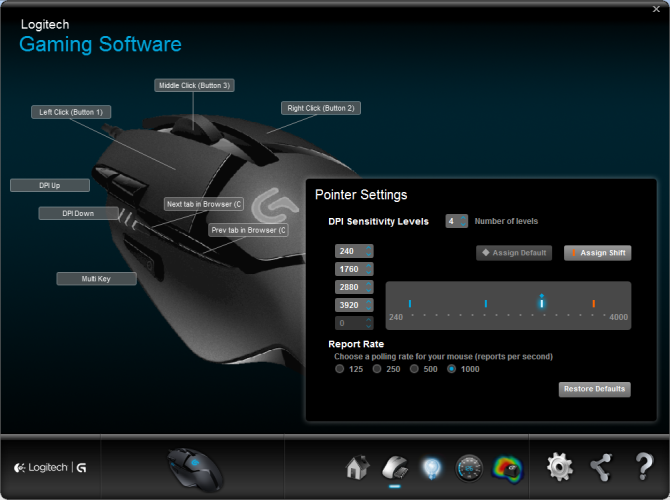The width and height of the screenshot is (670, 500).
Task: Click the 1760 DPI level stepper arrows
Action: (x=368, y=269)
